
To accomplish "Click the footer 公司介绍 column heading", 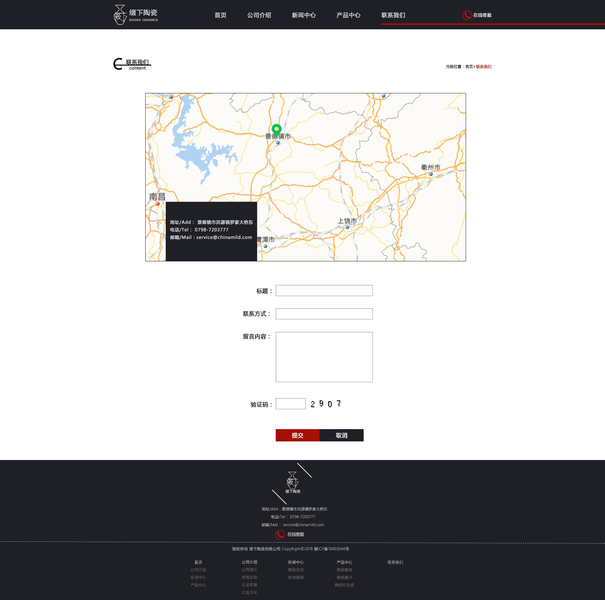I will click(250, 562).
